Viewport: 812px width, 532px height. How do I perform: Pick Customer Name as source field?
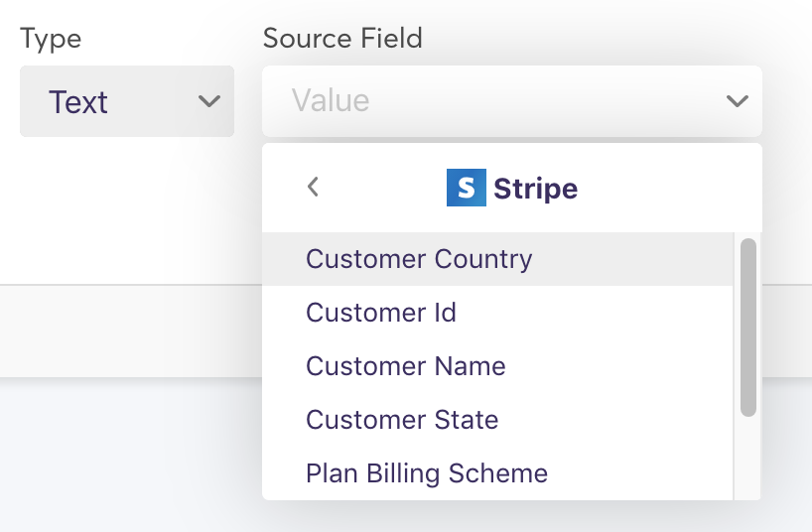(406, 366)
